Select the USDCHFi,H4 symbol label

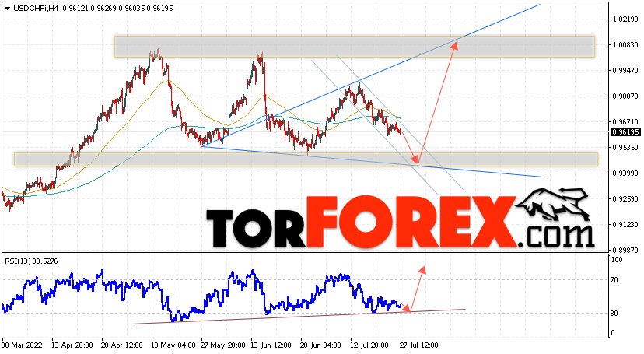[36, 9]
